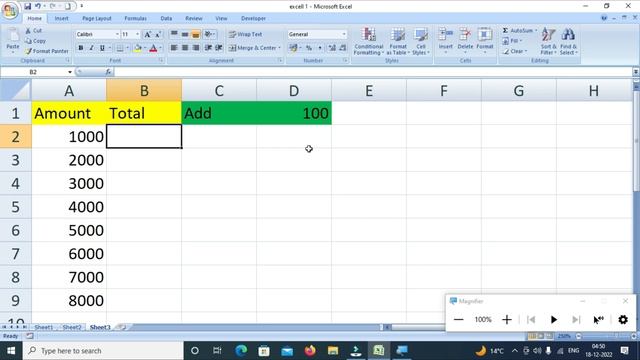Image resolution: width=640 pixels, height=360 pixels.
Task: Switch to the Formulas tab
Action: [x=136, y=18]
